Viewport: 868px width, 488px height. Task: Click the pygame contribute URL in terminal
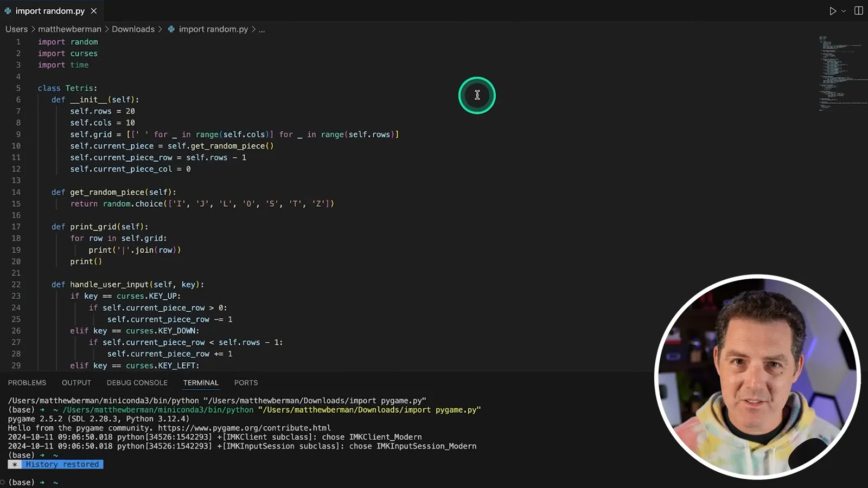[244, 428]
